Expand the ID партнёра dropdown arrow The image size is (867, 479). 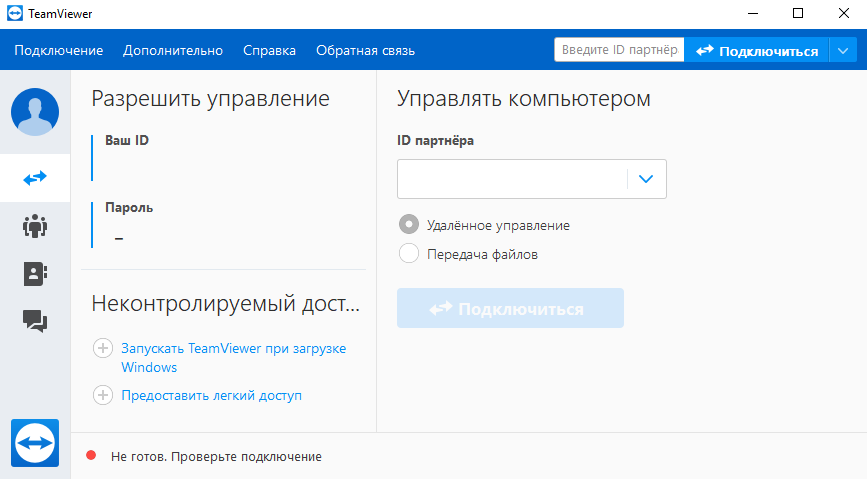click(x=646, y=179)
